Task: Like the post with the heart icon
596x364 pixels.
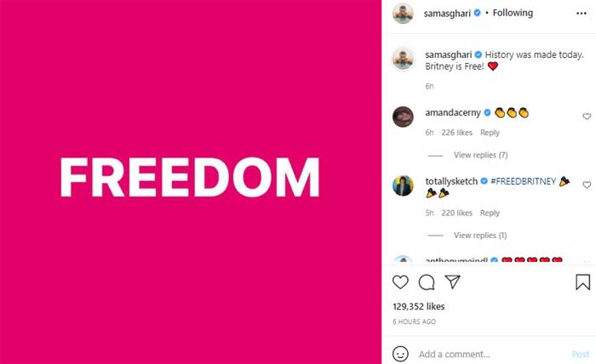Action: click(400, 282)
